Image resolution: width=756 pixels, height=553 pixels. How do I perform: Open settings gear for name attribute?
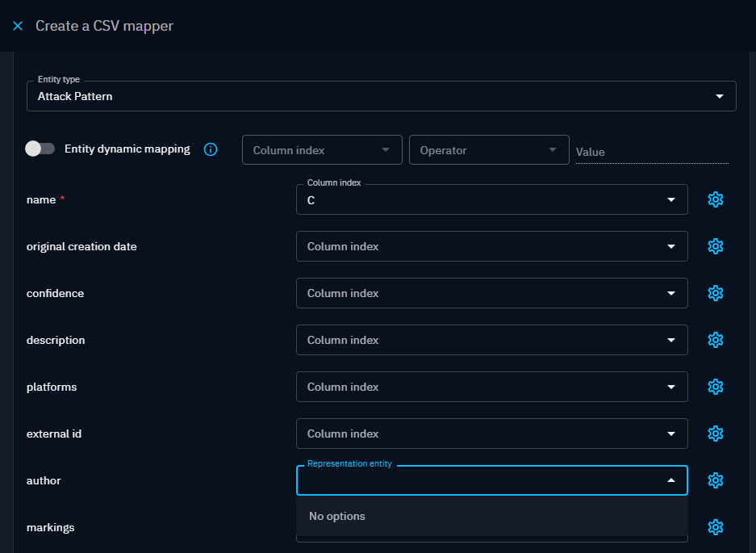715,199
